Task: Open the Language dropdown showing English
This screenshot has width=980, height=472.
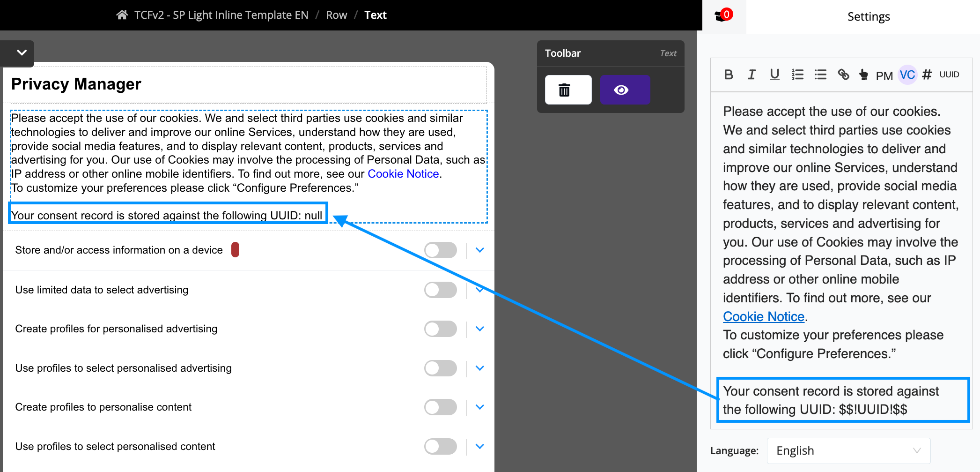Action: (x=848, y=450)
